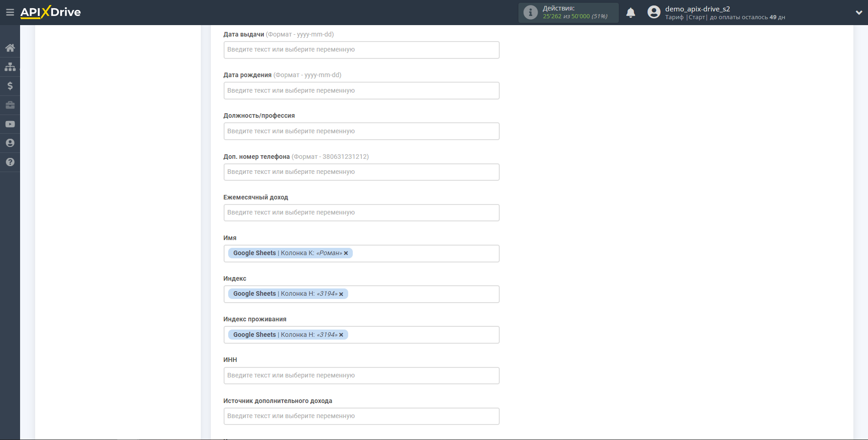Select Колонка H tag in Индекс проживания

[x=288, y=335]
